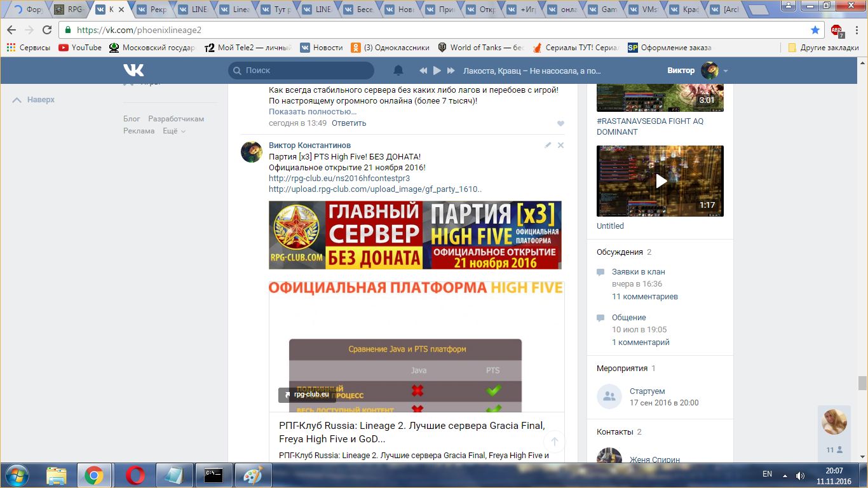Open Общение discussion topic
868x488 pixels.
tap(629, 318)
